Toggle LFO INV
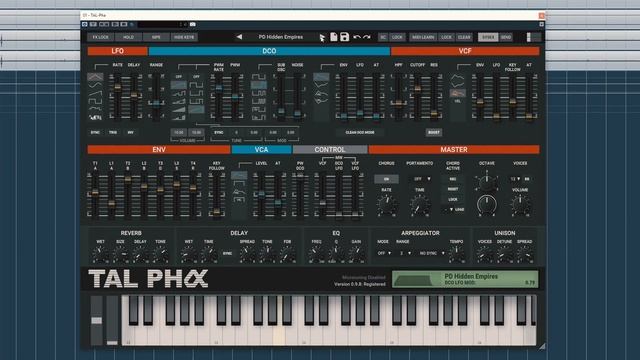Screen dimensions: 640x360 (x=130, y=132)
